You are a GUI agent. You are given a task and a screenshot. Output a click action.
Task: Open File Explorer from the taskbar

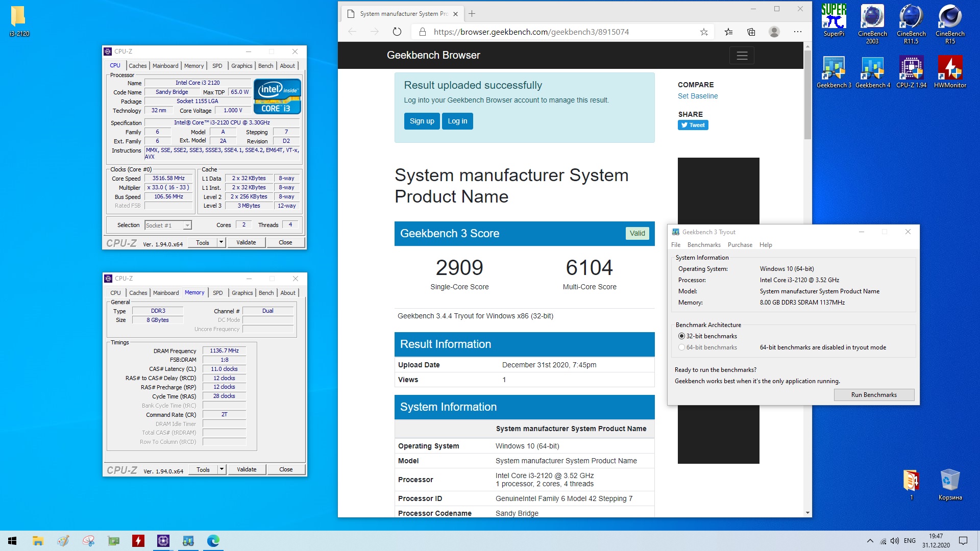pyautogui.click(x=38, y=541)
